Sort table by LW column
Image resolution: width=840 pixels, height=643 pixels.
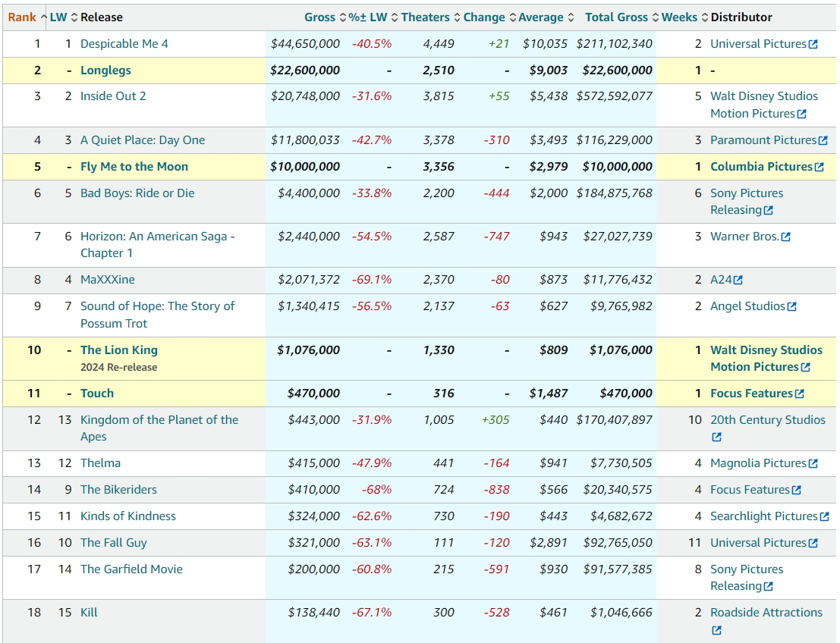click(64, 17)
